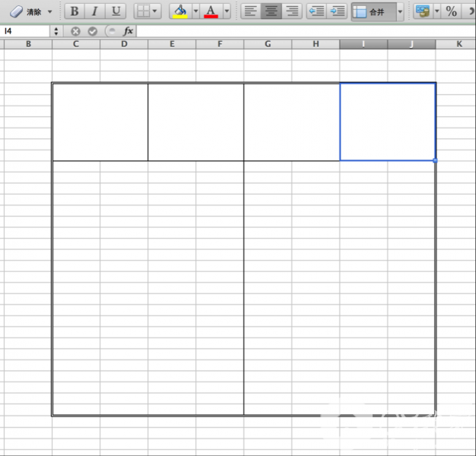Toggle italic formatting

[95, 12]
